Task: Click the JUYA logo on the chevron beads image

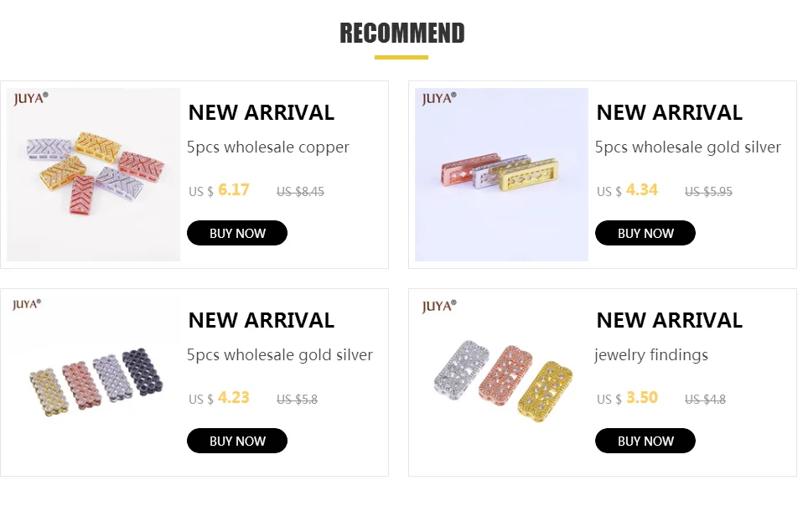Action: 31,98
